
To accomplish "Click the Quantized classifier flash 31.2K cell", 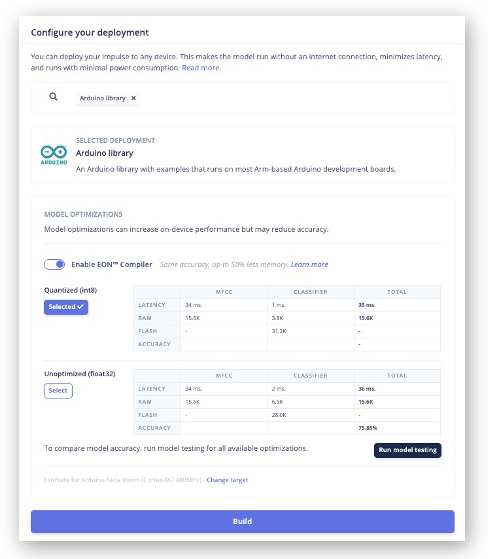I will tap(279, 331).
